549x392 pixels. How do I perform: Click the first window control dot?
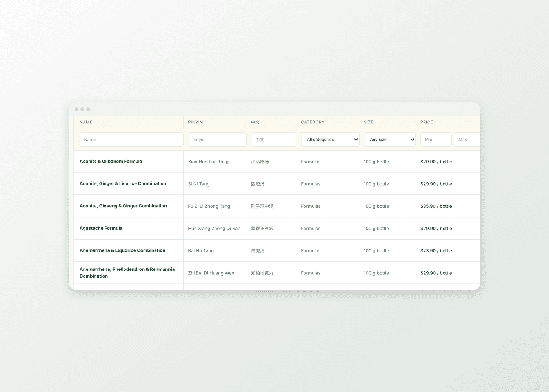pos(76,109)
